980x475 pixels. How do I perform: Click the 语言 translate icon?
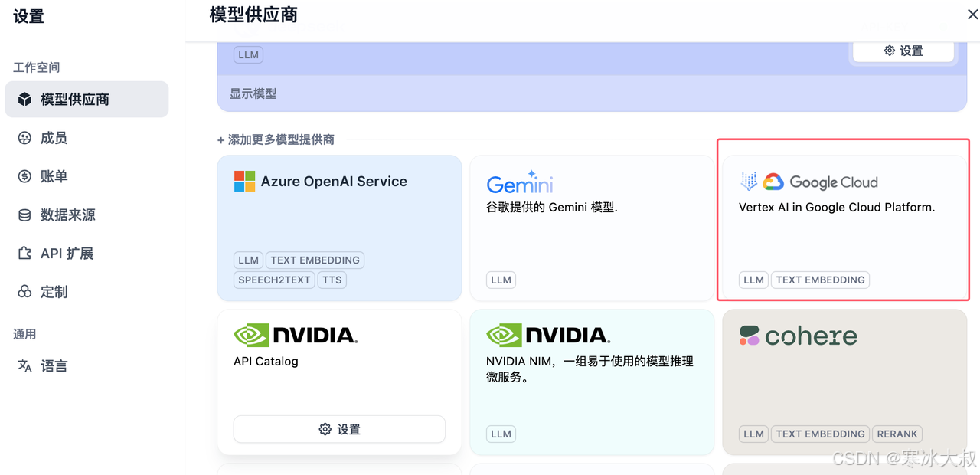tap(25, 366)
